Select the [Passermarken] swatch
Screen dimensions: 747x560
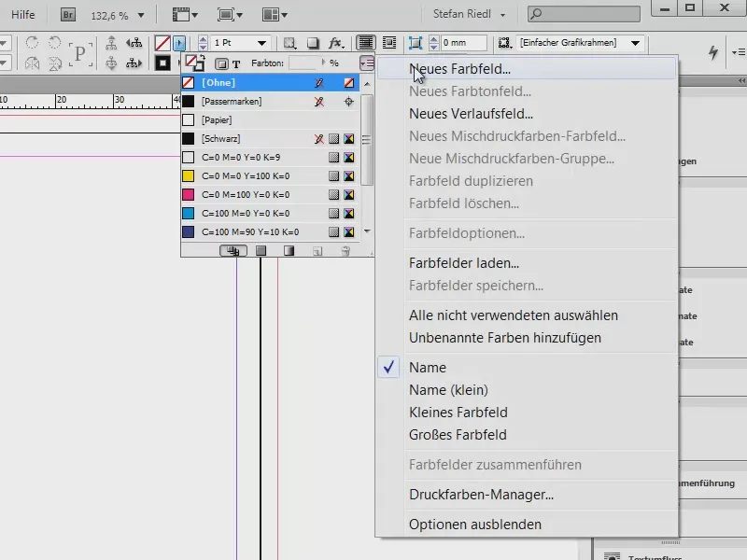271,101
